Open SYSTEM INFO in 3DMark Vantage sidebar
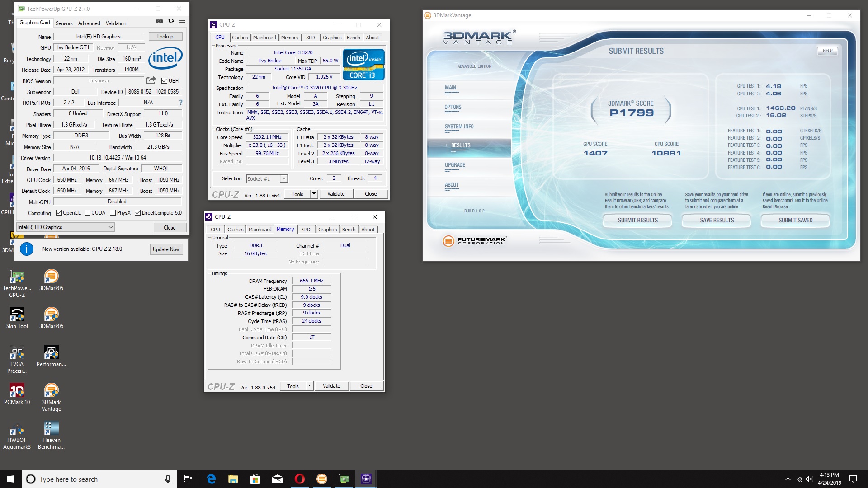 [459, 127]
